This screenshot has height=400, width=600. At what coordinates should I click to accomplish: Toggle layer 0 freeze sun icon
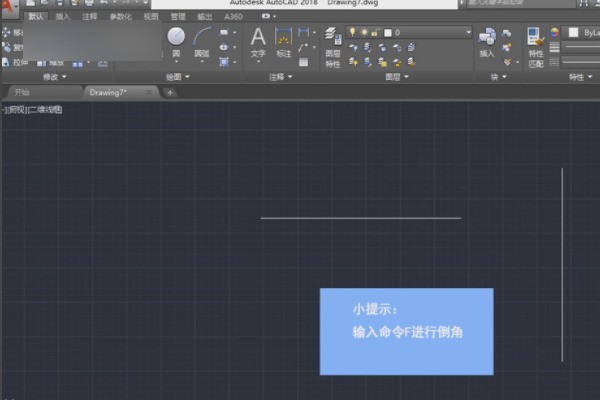click(x=364, y=33)
